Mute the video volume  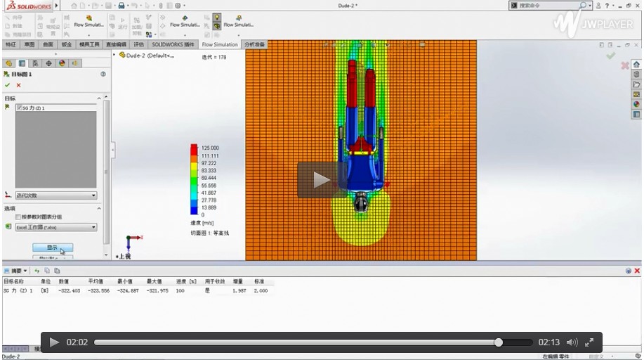click(572, 342)
